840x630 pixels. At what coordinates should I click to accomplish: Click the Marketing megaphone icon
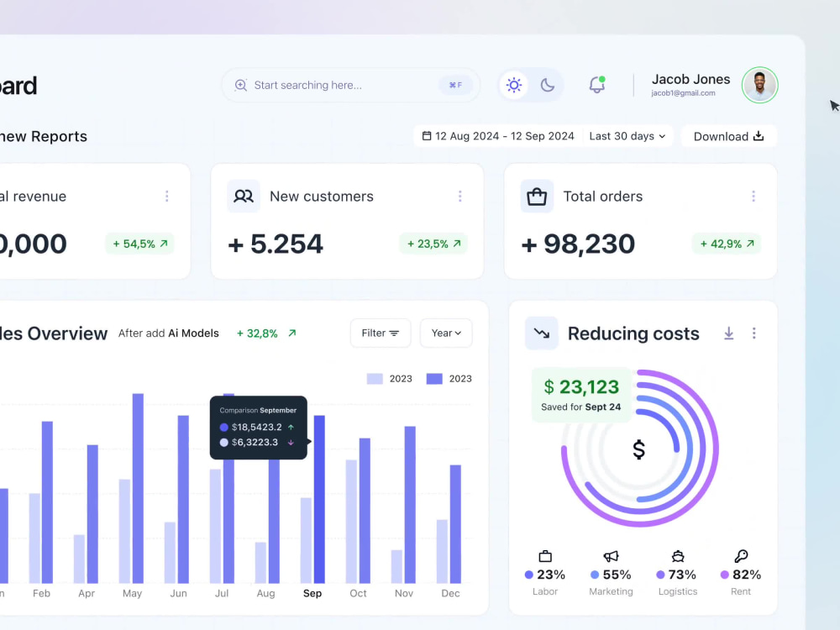tap(612, 556)
